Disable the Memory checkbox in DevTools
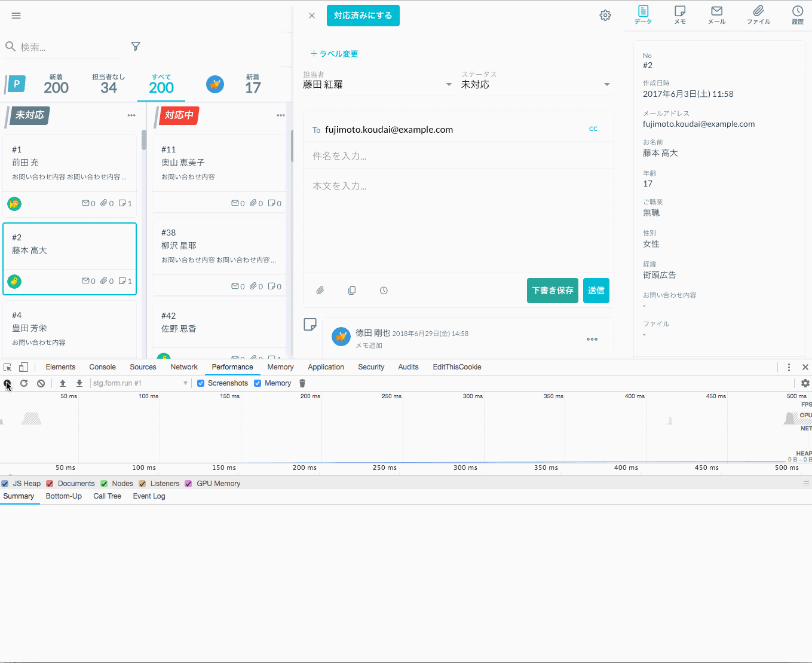This screenshot has width=812, height=663. coord(257,383)
